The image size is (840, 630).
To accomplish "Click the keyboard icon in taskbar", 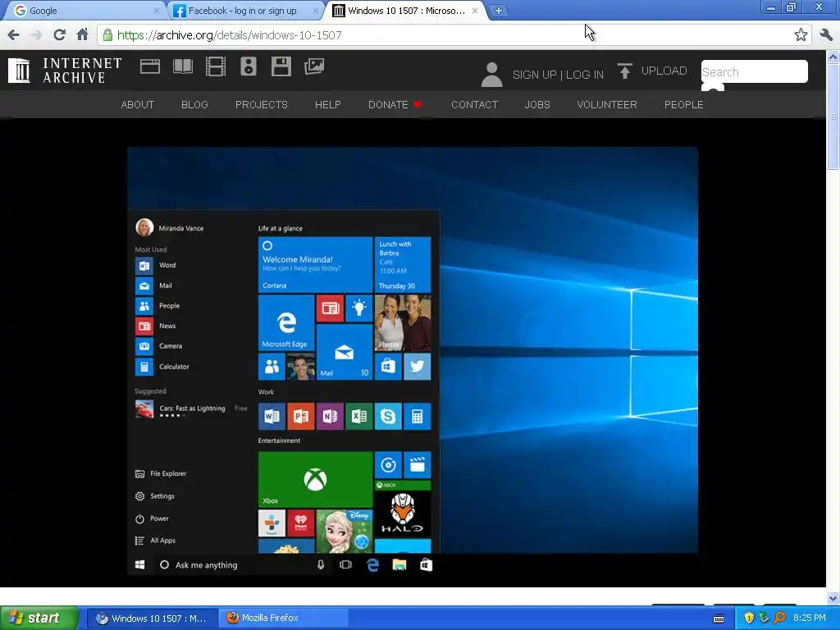I will (719, 619).
